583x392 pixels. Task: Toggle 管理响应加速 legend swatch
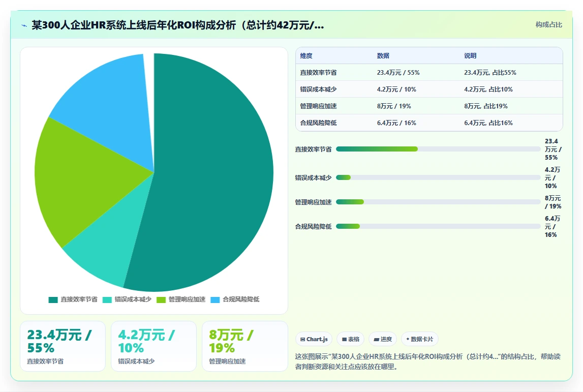(161, 300)
